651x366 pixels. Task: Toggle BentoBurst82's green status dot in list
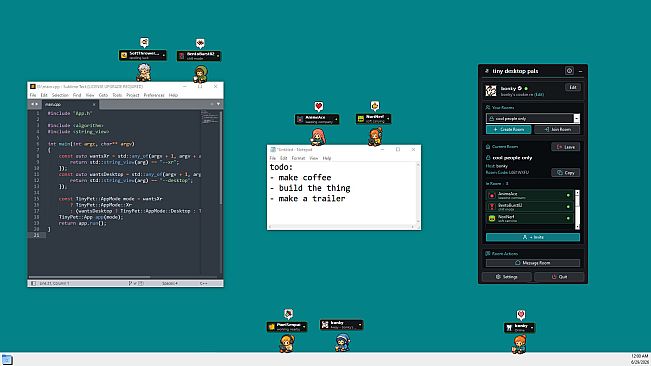568,207
